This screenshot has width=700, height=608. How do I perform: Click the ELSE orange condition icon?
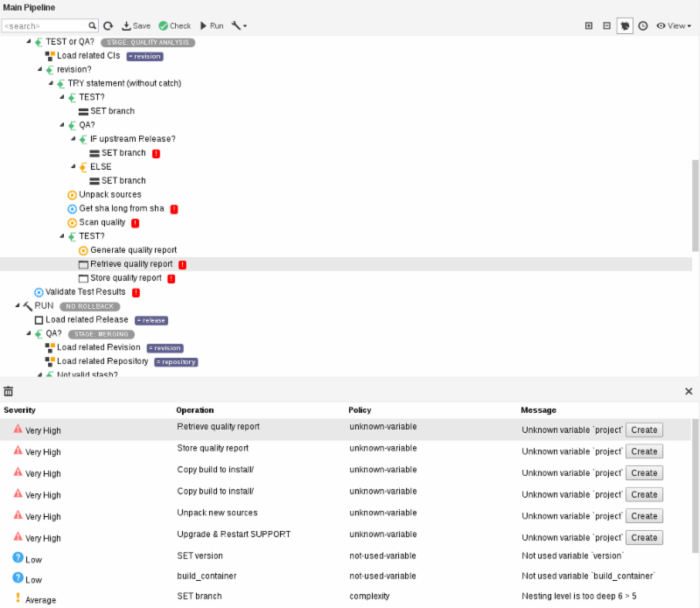tap(83, 167)
